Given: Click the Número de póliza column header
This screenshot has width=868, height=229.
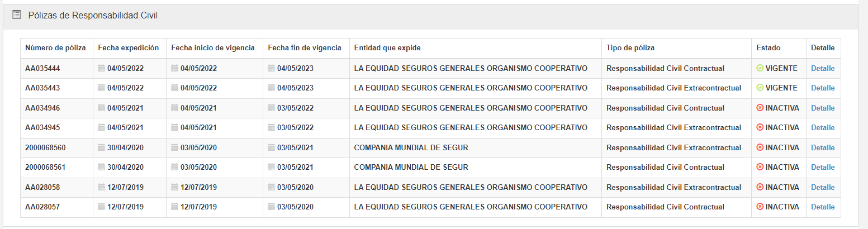Looking at the screenshot, I should [x=55, y=48].
